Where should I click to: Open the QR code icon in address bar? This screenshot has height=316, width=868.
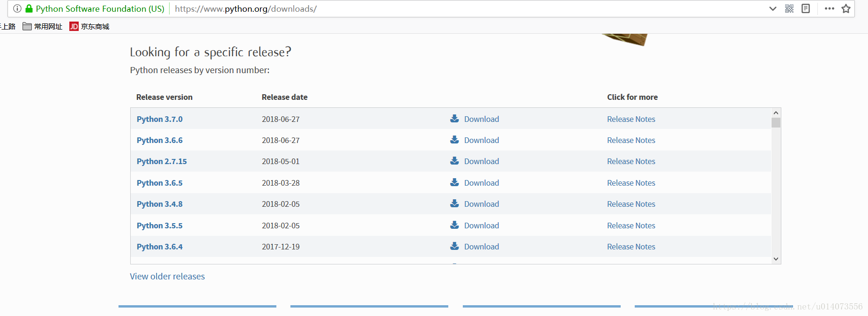[789, 8]
